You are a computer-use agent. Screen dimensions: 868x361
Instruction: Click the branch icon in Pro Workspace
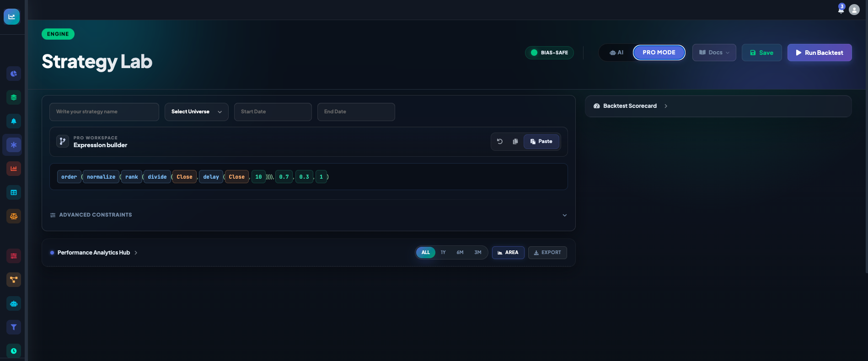click(x=63, y=141)
